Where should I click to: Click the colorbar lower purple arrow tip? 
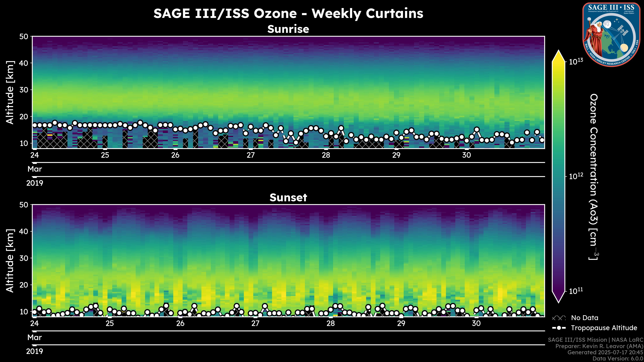pyautogui.click(x=558, y=300)
